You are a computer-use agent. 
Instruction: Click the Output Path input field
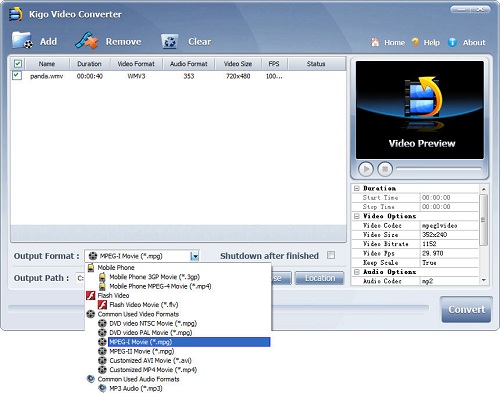[x=80, y=278]
